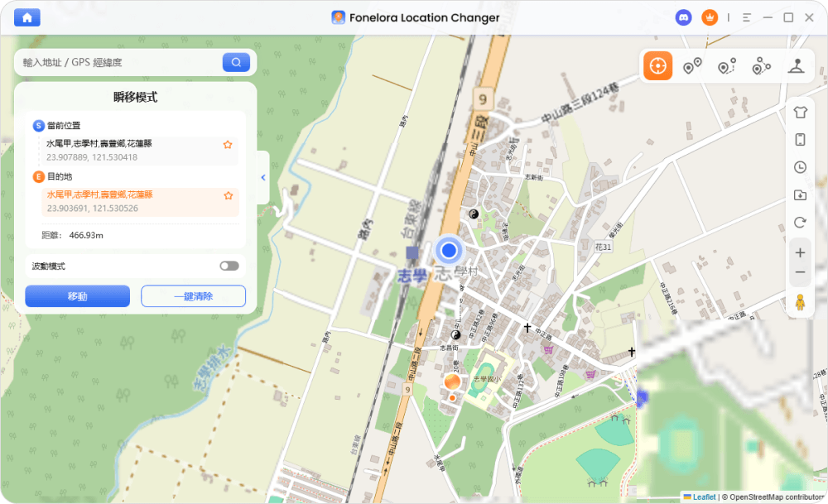The width and height of the screenshot is (828, 504).
Task: Select the two-spot route mode icon
Action: [727, 66]
